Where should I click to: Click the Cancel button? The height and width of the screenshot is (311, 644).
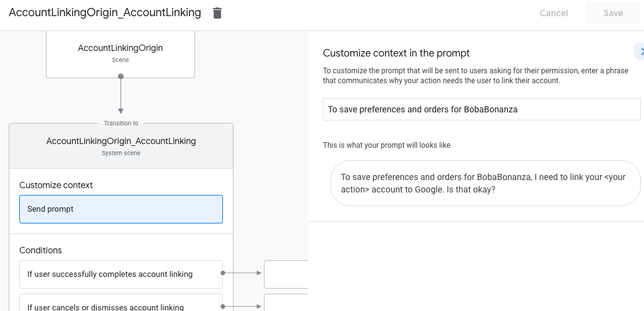pos(553,13)
